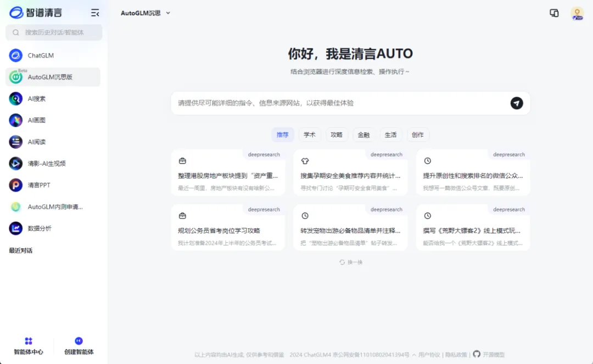Image resolution: width=593 pixels, height=364 pixels.
Task: Open the 开源模型 link
Action: pyautogui.click(x=494, y=355)
